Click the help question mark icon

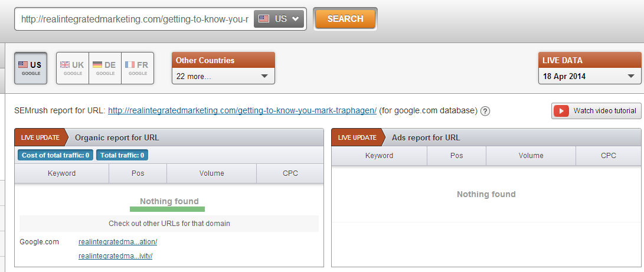pyautogui.click(x=485, y=111)
